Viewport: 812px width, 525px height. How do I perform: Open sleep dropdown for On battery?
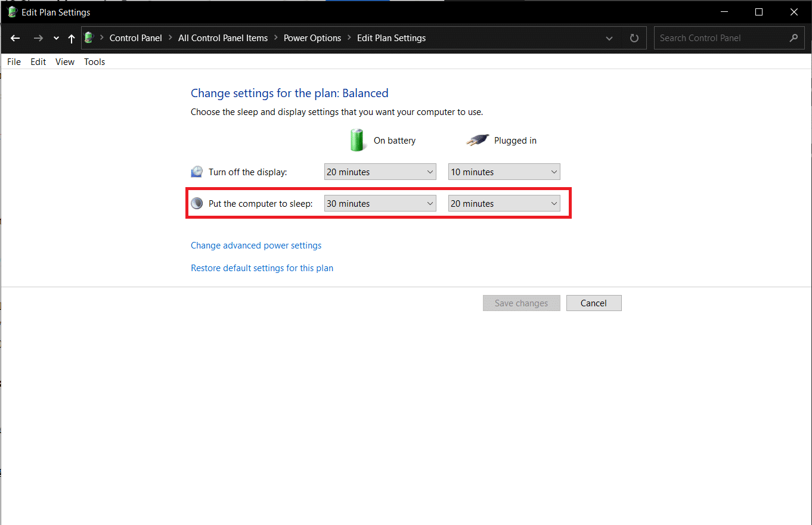[x=380, y=204]
